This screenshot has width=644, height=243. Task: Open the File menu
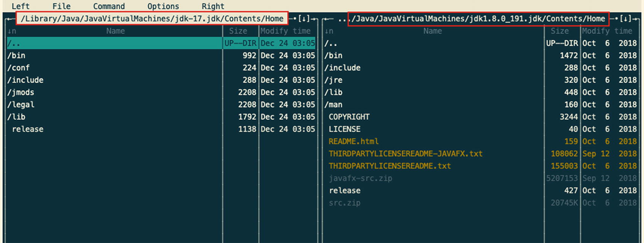click(61, 6)
